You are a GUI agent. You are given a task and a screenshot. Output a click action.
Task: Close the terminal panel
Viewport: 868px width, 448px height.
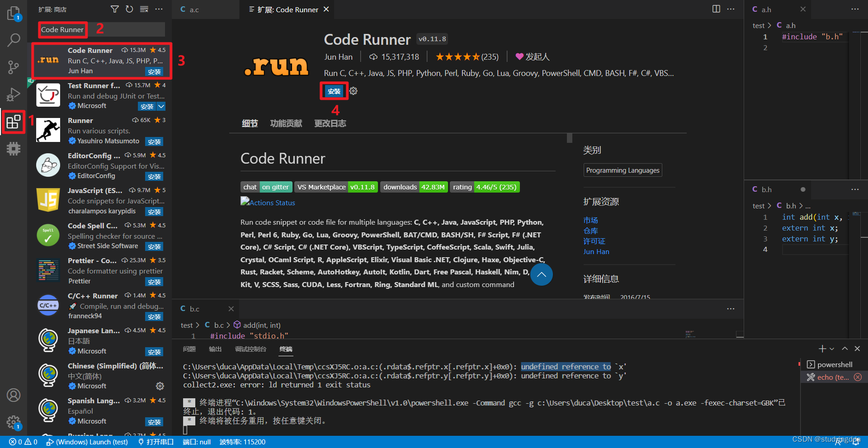coord(857,349)
